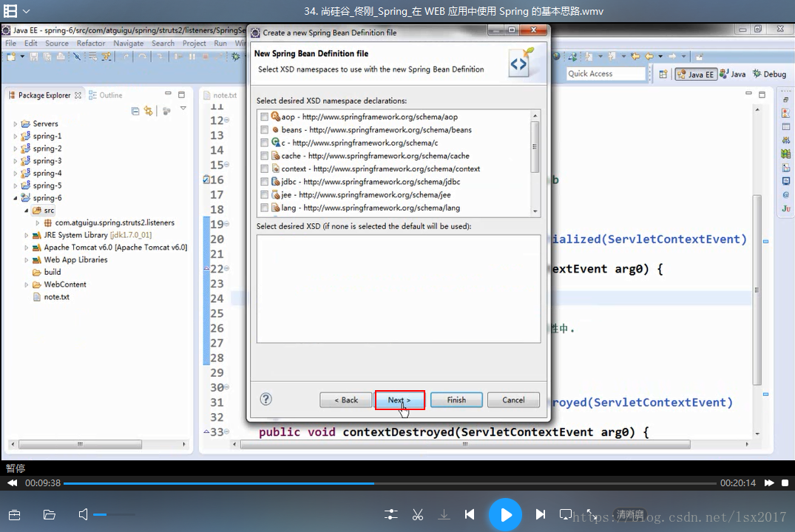Select the build folder in Package Explorer

53,272
